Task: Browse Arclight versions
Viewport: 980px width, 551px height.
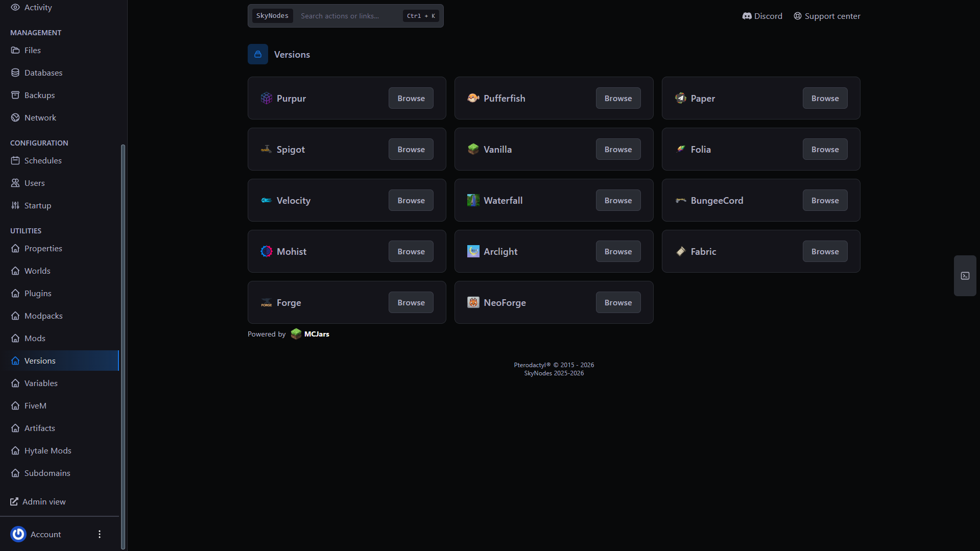Action: 618,251
